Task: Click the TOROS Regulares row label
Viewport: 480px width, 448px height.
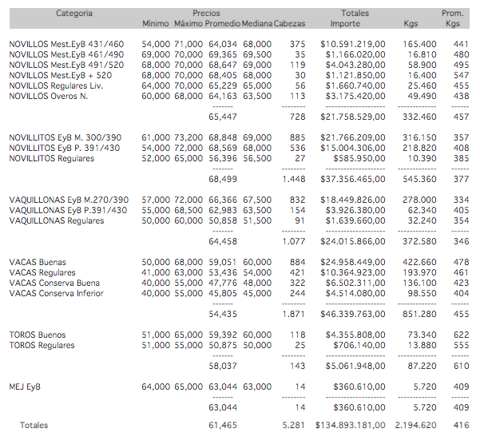Action: click(x=42, y=345)
